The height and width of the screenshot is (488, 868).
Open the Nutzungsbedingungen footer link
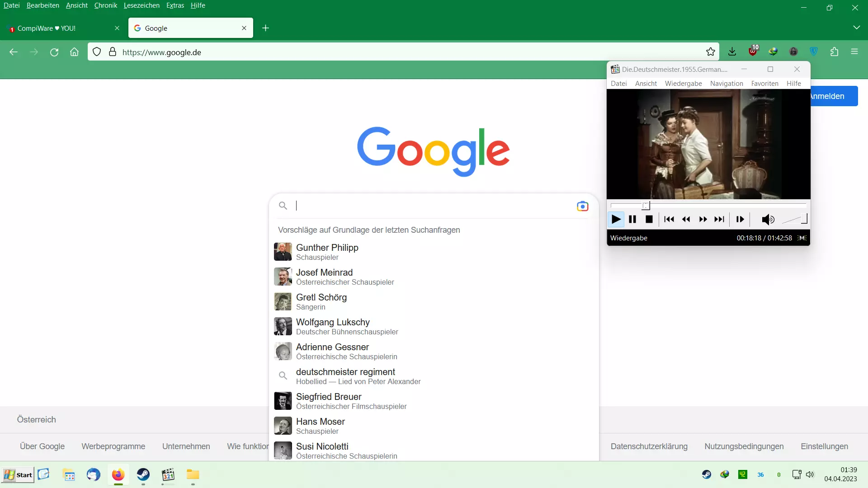(744, 446)
